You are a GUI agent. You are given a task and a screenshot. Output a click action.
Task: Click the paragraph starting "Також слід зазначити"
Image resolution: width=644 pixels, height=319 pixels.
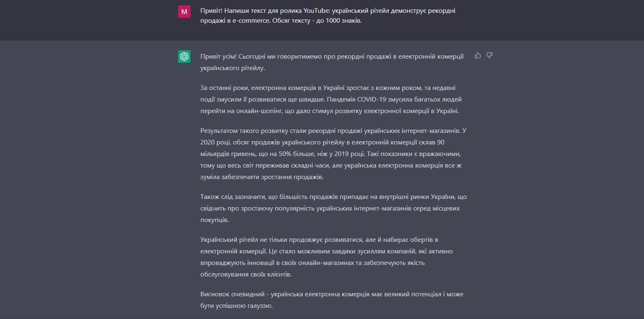(333, 208)
